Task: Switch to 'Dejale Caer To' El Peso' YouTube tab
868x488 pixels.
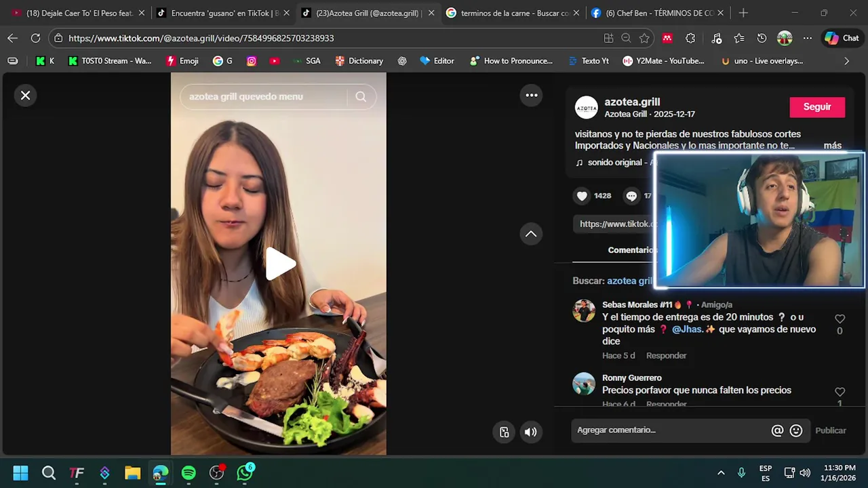Action: pos(78,13)
